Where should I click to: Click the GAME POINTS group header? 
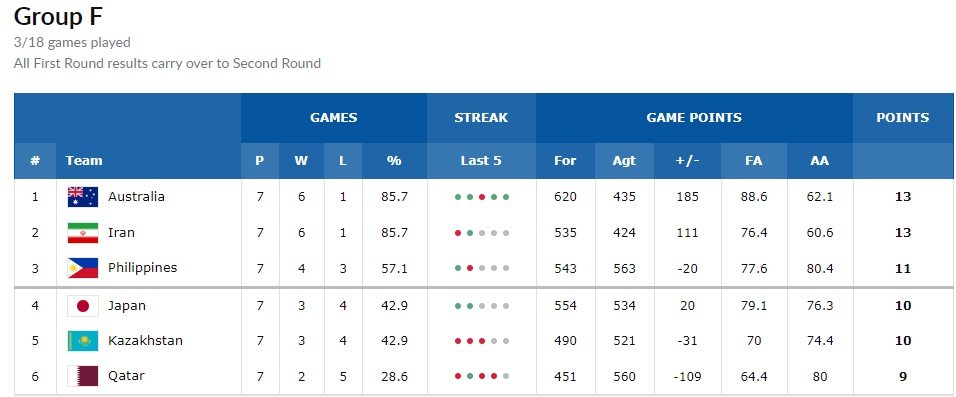click(694, 118)
